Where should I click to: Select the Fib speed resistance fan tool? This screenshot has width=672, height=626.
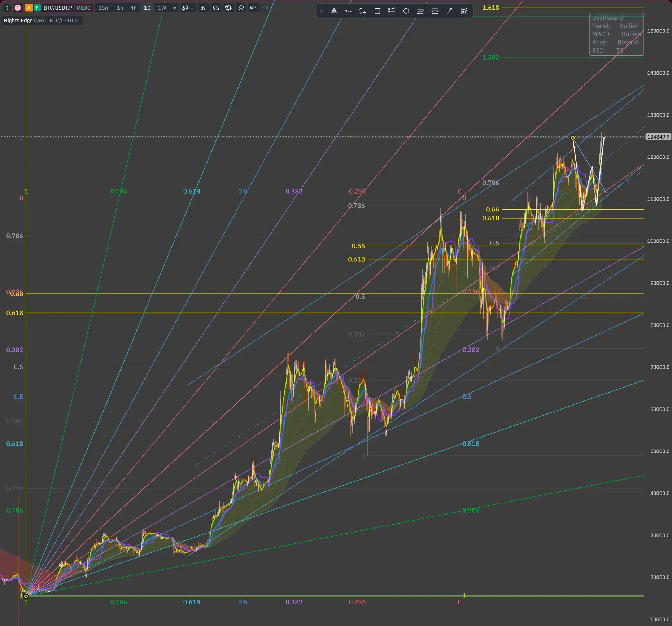tap(464, 11)
